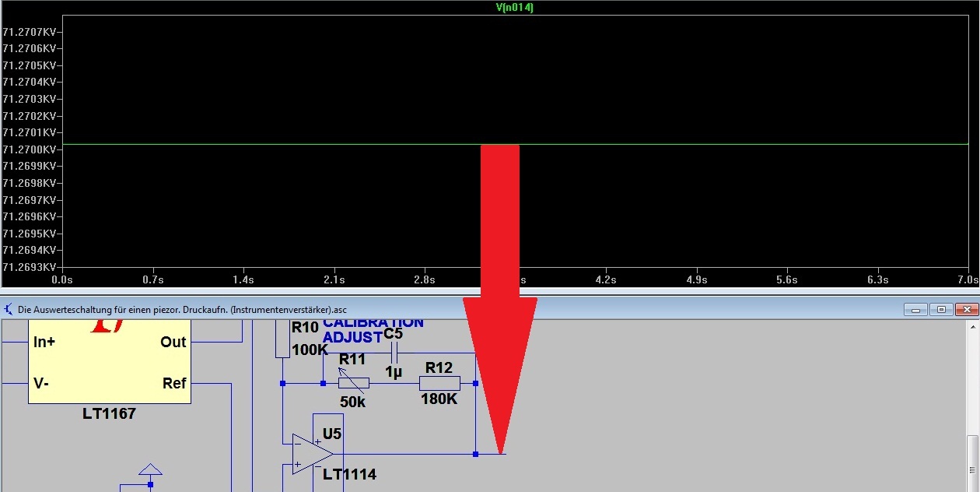Select the R12 resistor symbol
Image resolution: width=980 pixels, height=492 pixels.
[439, 383]
